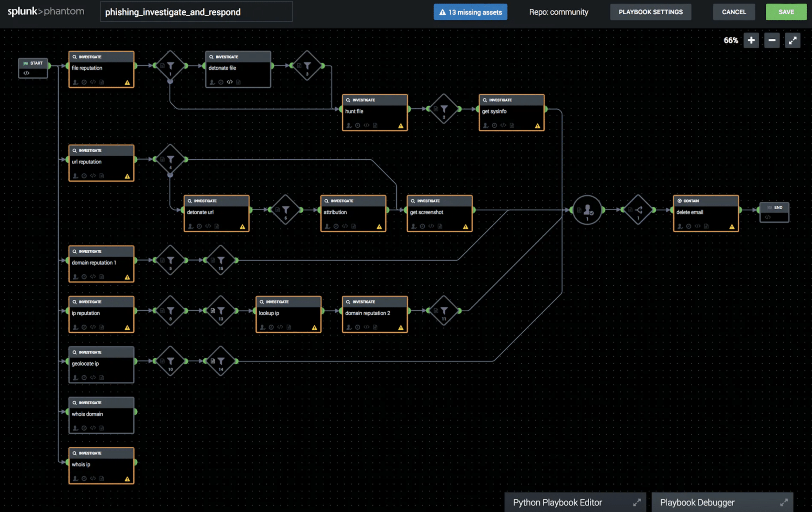Edit the playbook name field
812x512 pixels.
coord(196,12)
